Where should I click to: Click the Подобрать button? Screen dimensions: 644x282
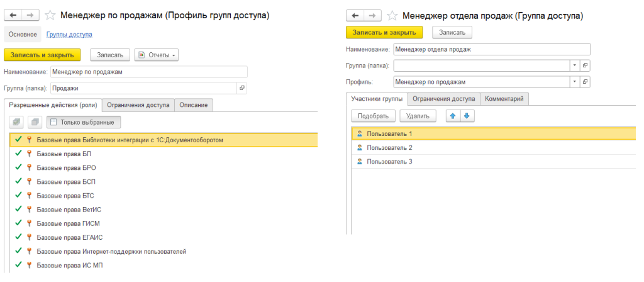coord(374,116)
